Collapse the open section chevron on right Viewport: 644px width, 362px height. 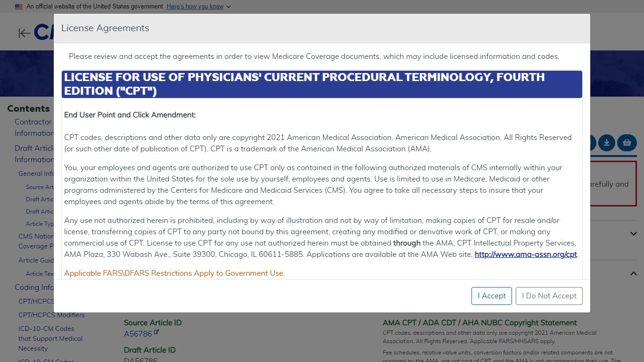pyautogui.click(x=633, y=273)
